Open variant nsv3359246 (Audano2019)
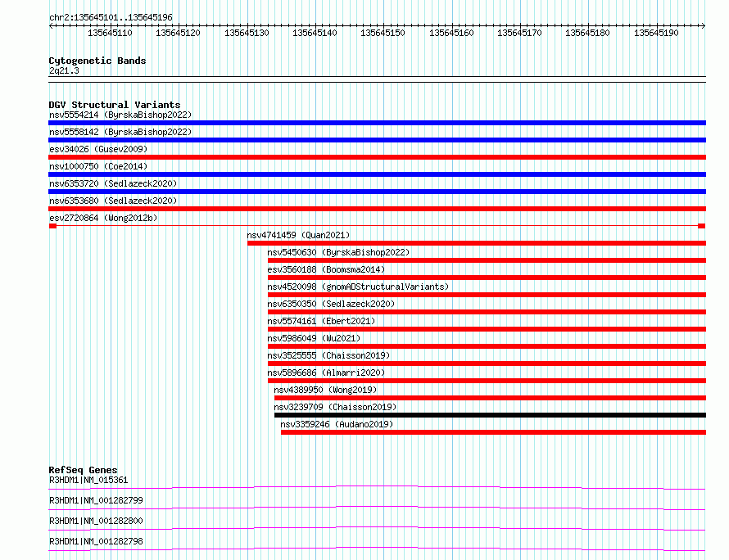 click(x=337, y=424)
